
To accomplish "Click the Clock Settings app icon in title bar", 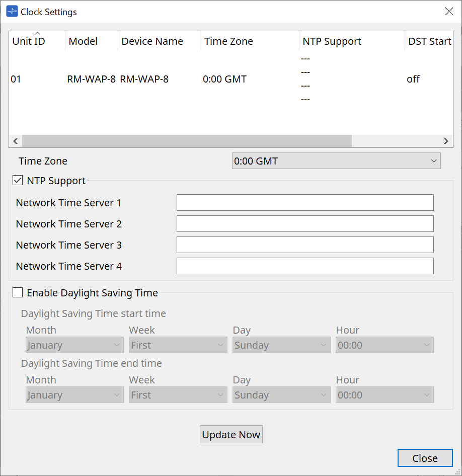I will (12, 12).
